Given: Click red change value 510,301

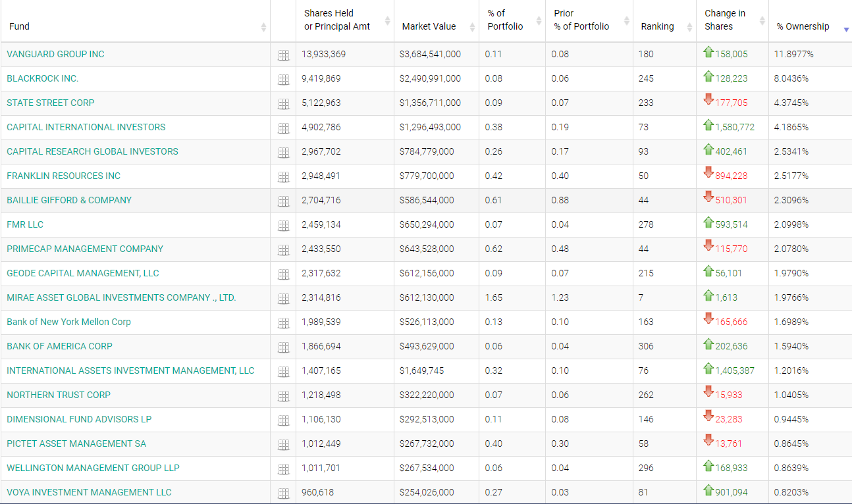Looking at the screenshot, I should 732,200.
